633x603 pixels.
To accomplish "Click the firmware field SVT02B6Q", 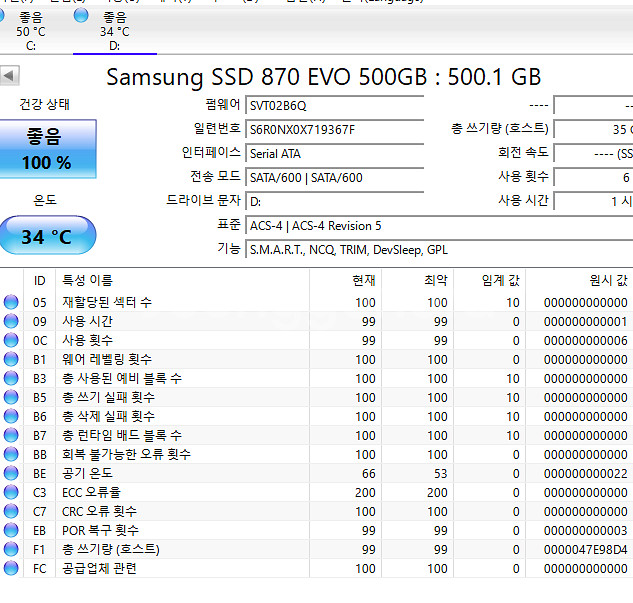I will [x=335, y=106].
